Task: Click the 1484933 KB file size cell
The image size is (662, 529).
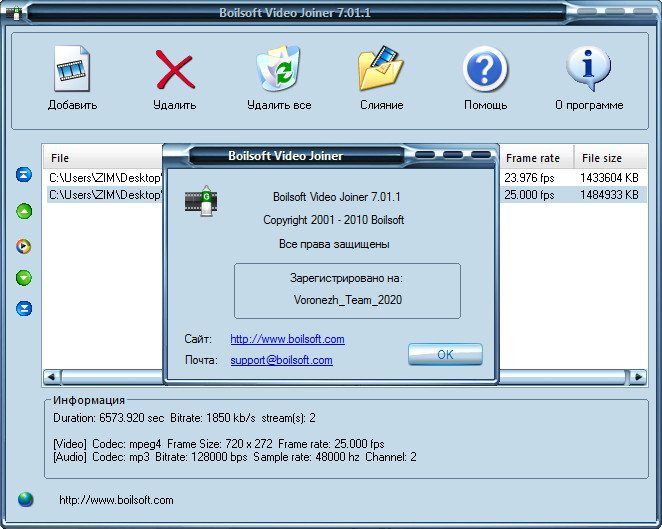Action: click(609, 195)
